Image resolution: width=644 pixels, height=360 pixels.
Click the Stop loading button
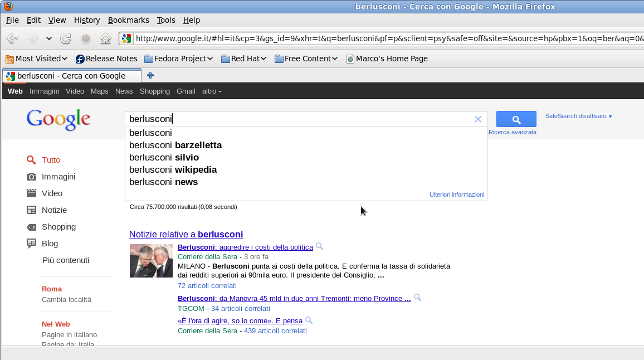point(85,38)
